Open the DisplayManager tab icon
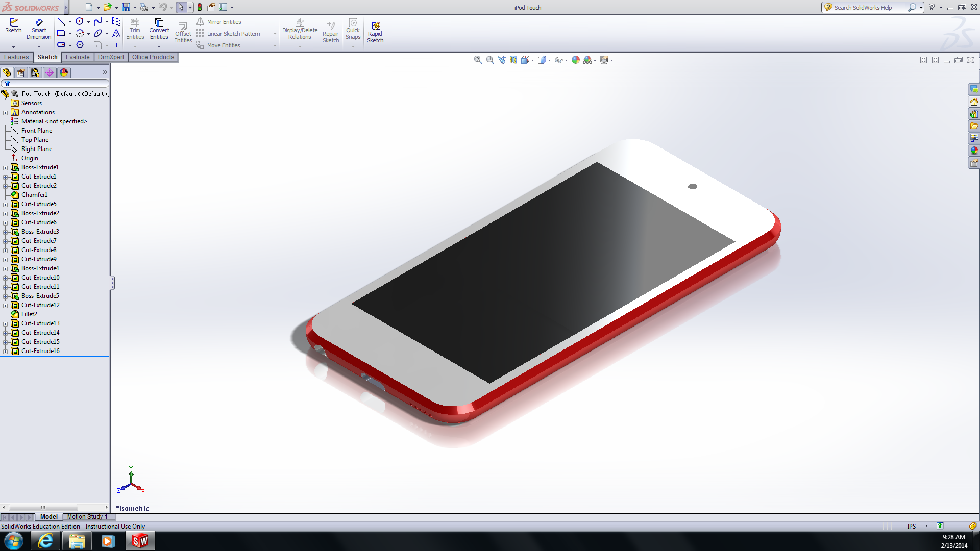Viewport: 980px width, 551px height. tap(64, 72)
